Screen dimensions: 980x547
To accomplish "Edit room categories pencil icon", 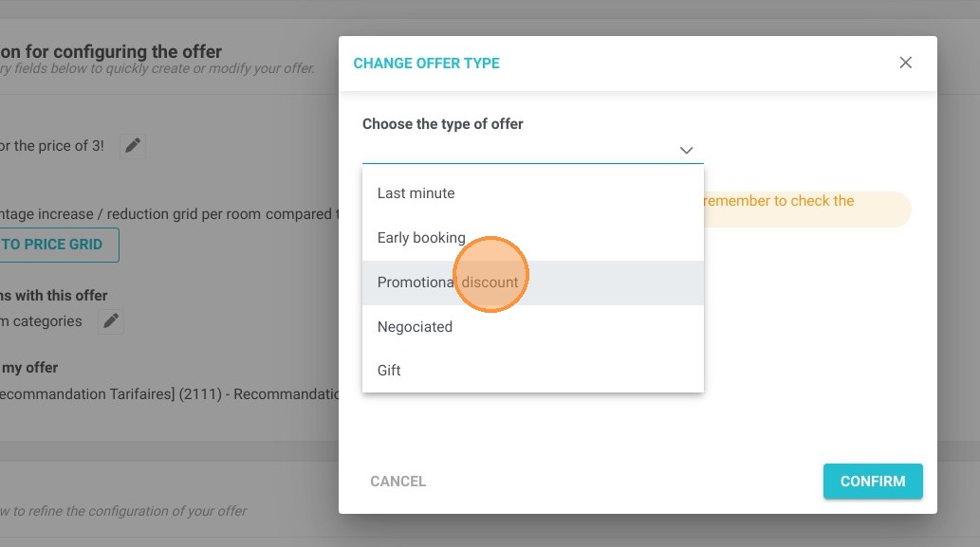I will tap(111, 321).
